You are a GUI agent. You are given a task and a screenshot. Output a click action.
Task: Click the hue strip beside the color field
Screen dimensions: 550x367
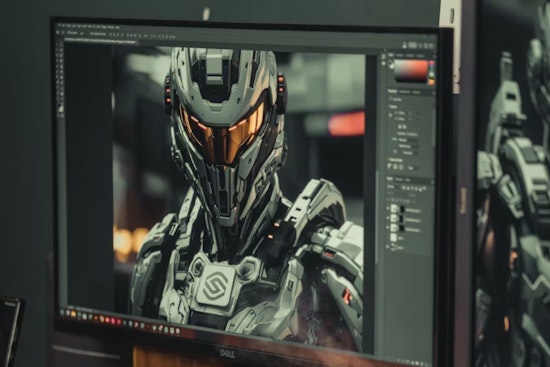(431, 72)
